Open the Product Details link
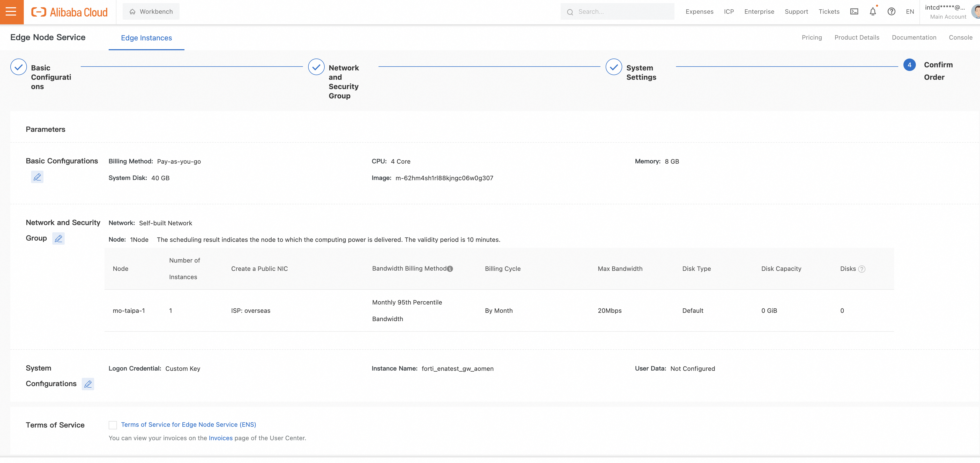Image resolution: width=980 pixels, height=463 pixels. pos(857,37)
